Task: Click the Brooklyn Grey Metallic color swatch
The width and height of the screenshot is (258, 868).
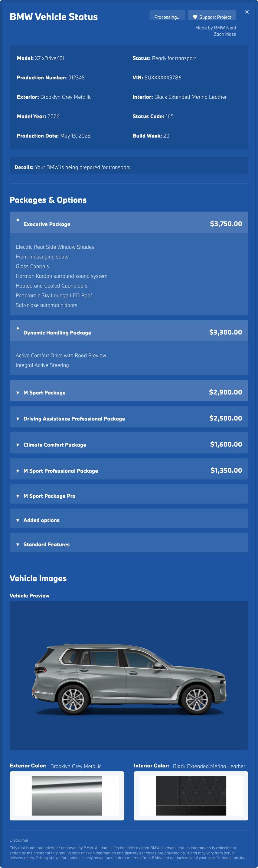Action: point(67,796)
